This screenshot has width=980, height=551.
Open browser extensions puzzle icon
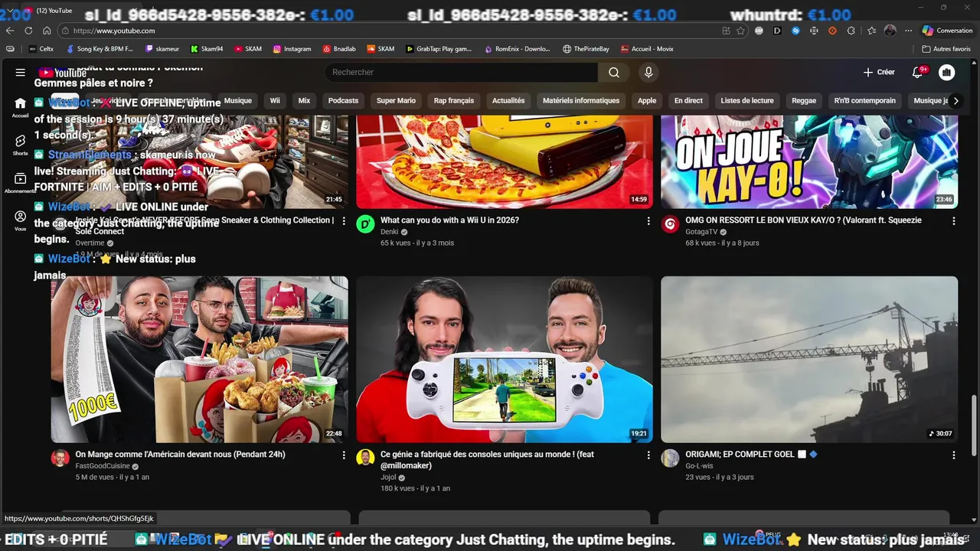point(851,31)
